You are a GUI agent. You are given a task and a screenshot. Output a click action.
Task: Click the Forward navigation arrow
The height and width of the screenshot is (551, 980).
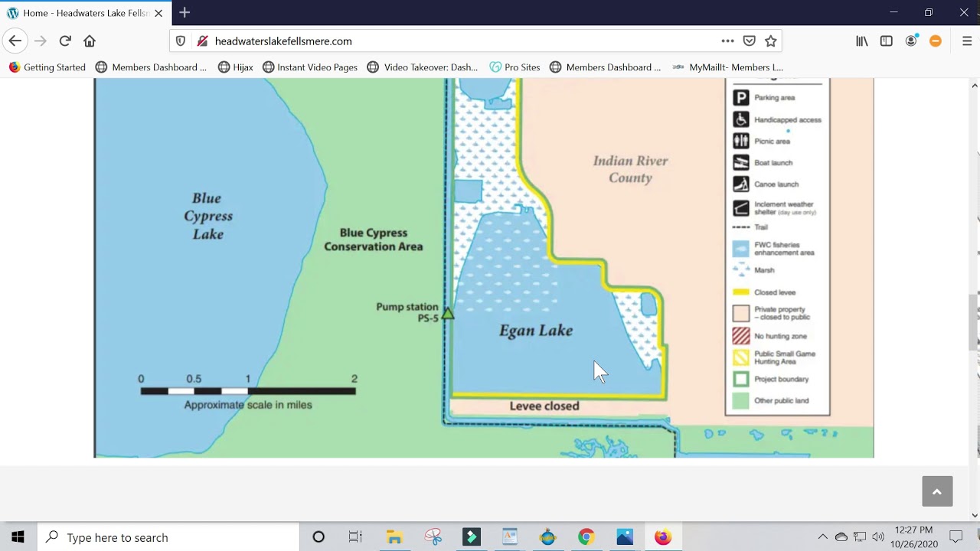coord(41,41)
